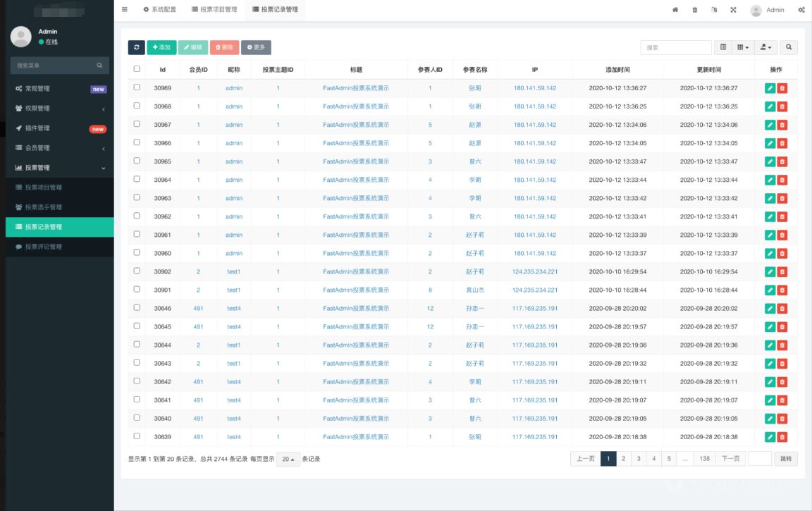Viewport: 812px width, 511px height.
Task: Edit record 30642 with green pencil icon
Action: click(770, 382)
